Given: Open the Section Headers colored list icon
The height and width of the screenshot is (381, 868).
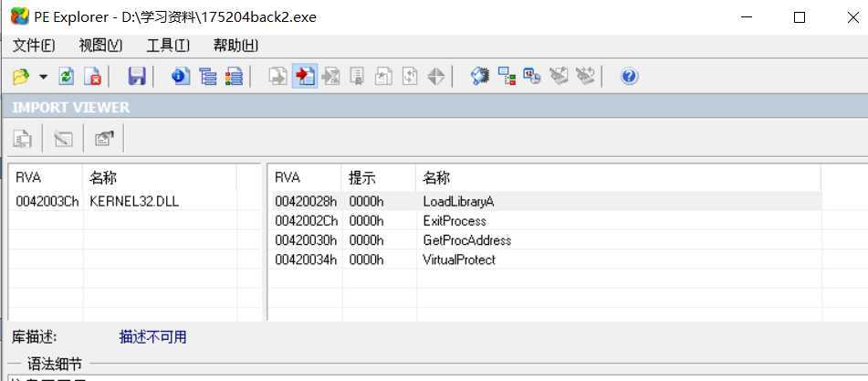Looking at the screenshot, I should tap(235, 77).
